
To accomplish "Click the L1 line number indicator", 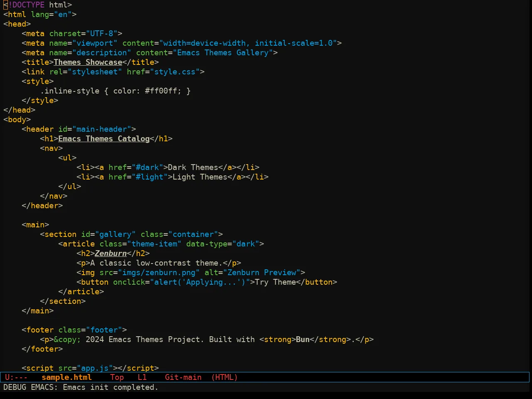I will point(142,377).
